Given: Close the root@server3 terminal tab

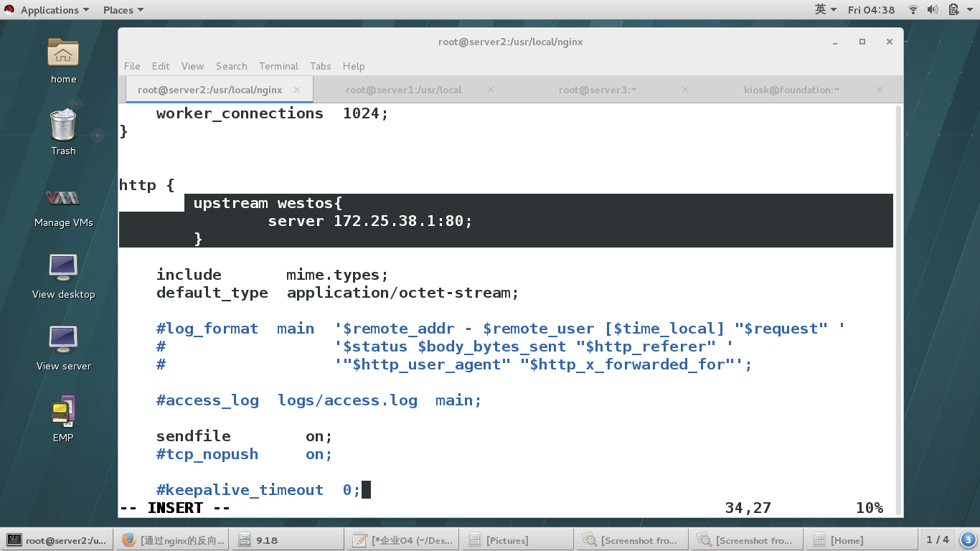Looking at the screenshot, I should pyautogui.click(x=685, y=90).
